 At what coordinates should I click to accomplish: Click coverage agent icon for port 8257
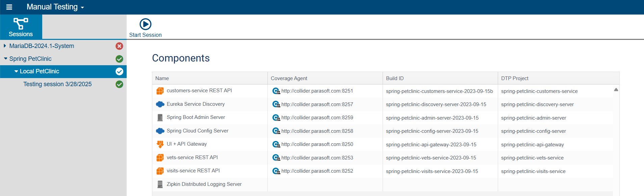click(x=276, y=104)
